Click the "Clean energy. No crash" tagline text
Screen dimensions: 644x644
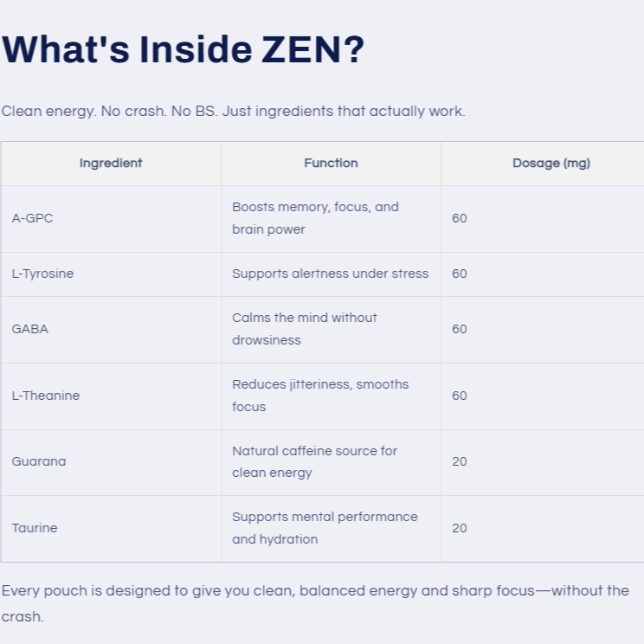coord(233,112)
